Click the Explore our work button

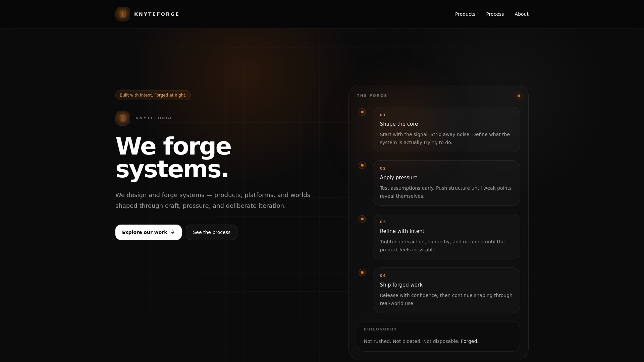point(149,232)
